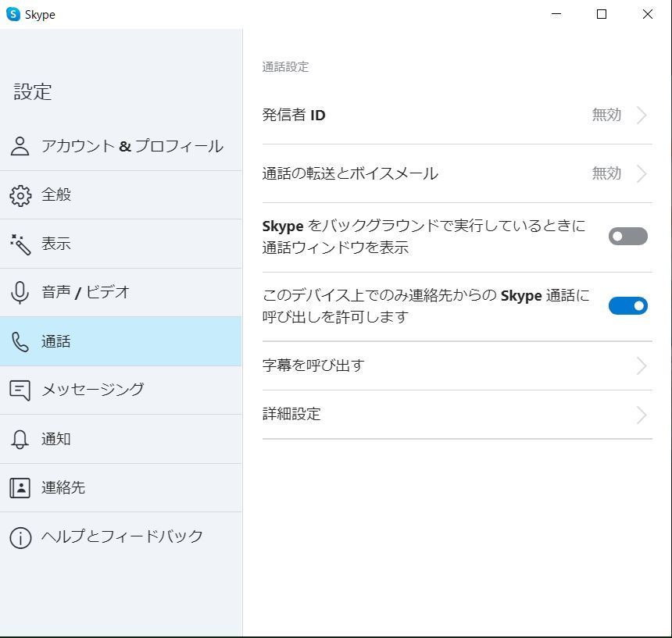Click the 発信者 ID label text
The height and width of the screenshot is (638, 672).
pos(294,116)
